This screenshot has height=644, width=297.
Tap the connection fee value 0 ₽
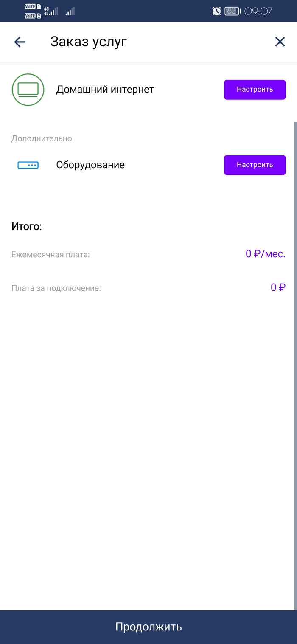click(278, 287)
